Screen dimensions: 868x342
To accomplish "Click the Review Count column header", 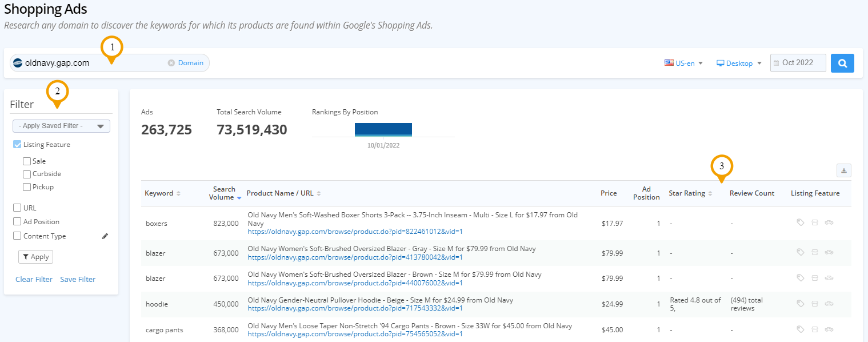I will (x=752, y=193).
